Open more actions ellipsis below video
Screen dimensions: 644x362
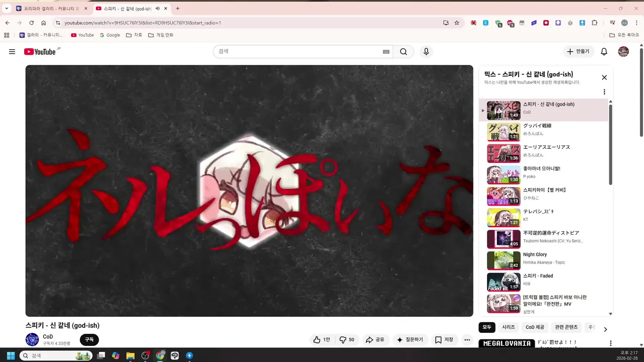467,340
